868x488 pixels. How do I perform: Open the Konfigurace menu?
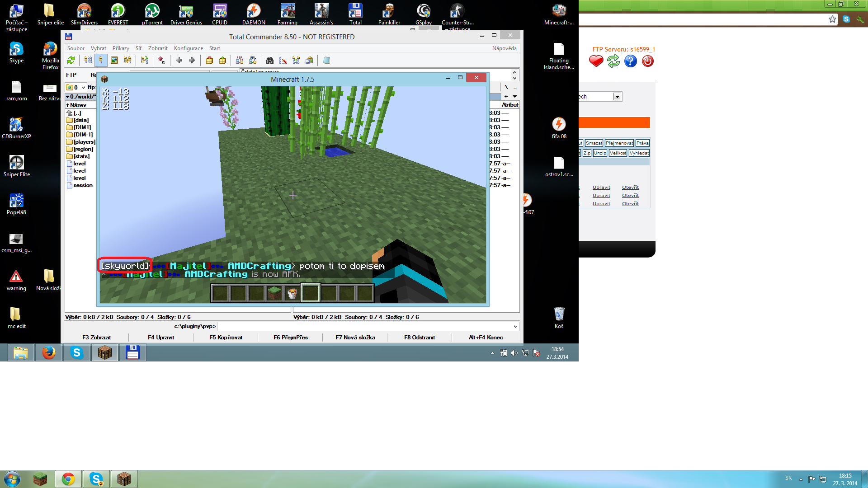pos(189,48)
